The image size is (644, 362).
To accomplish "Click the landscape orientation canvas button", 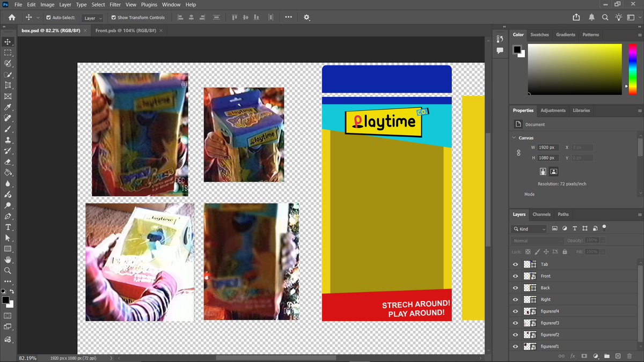I will point(554,172).
